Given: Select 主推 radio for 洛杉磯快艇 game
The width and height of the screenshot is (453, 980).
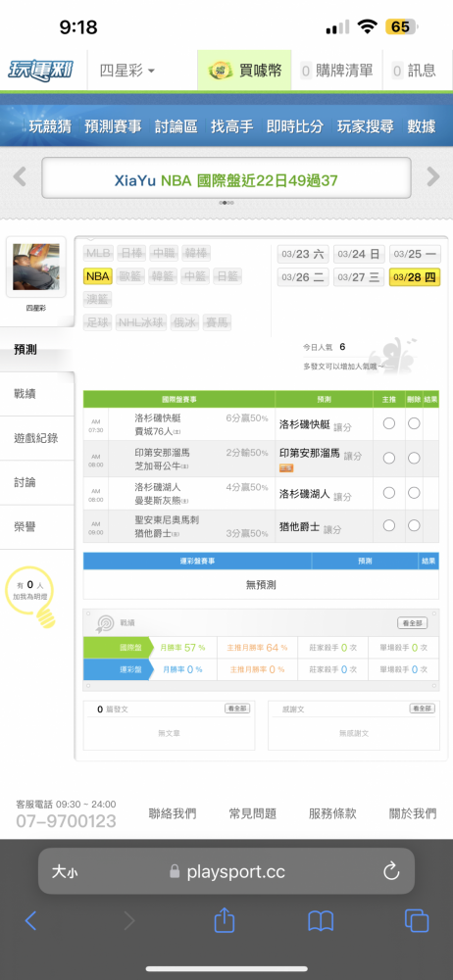Looking at the screenshot, I should (x=388, y=423).
